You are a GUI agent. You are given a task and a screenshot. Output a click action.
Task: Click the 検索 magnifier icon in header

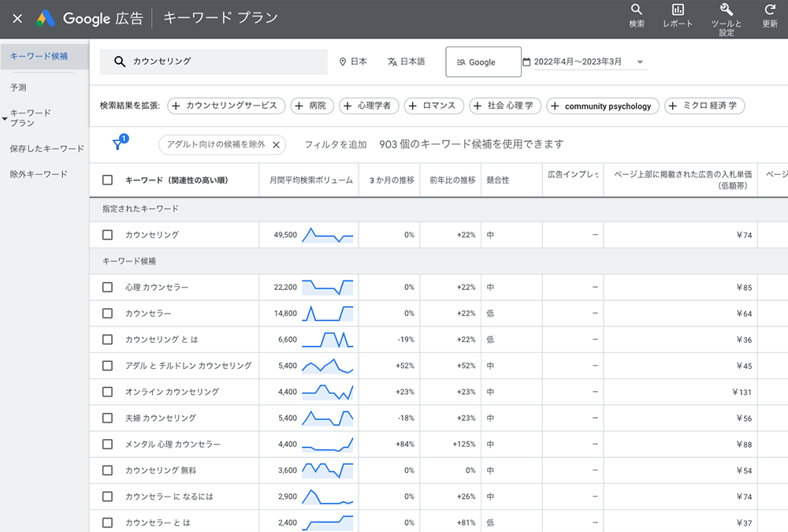(x=637, y=10)
